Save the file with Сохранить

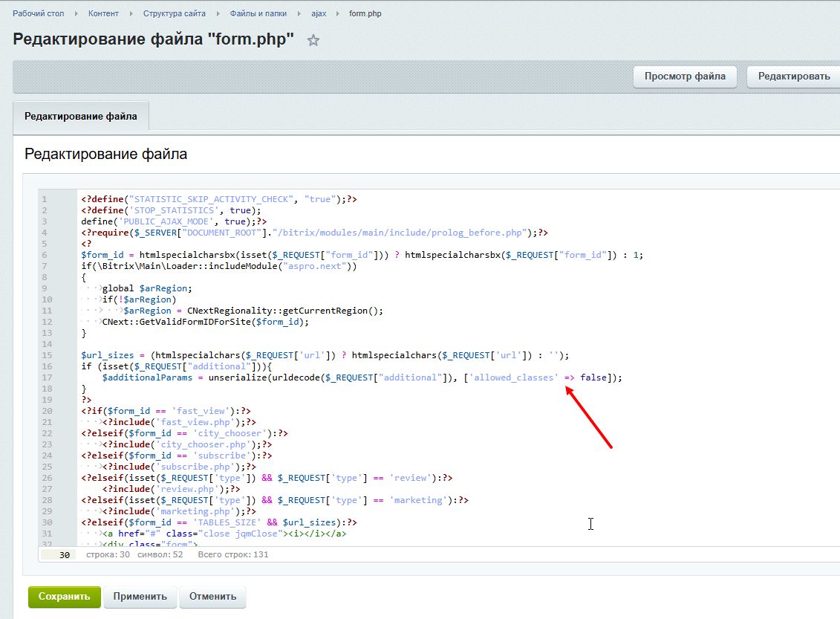[x=64, y=597]
